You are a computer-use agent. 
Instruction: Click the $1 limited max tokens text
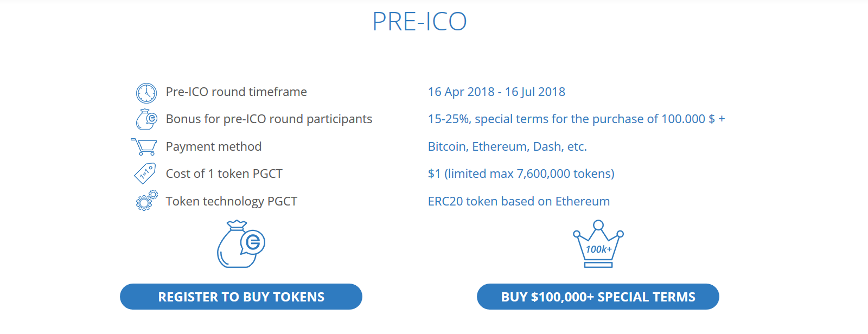tap(521, 174)
